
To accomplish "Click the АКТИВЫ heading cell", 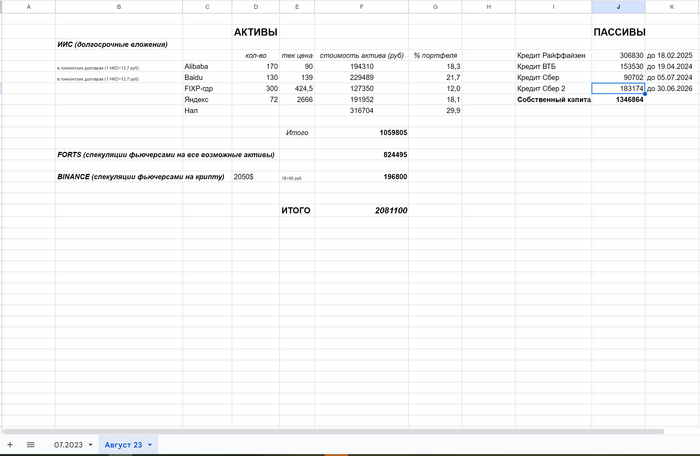I will tap(256, 32).
